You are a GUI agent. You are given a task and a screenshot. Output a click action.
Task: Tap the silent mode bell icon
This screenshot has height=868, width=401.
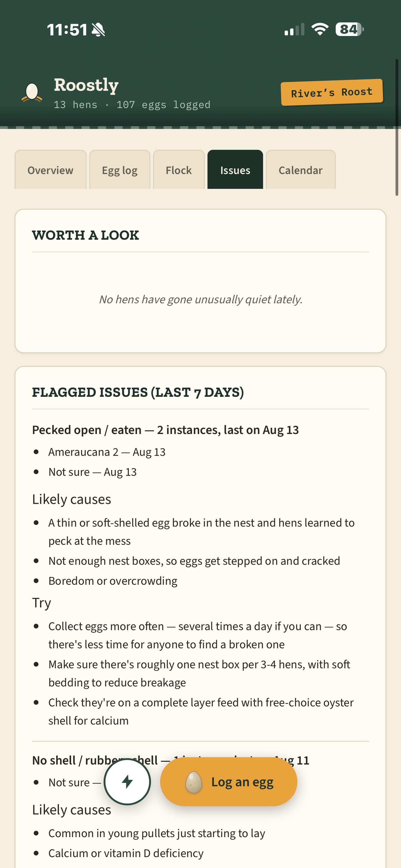[98, 30]
